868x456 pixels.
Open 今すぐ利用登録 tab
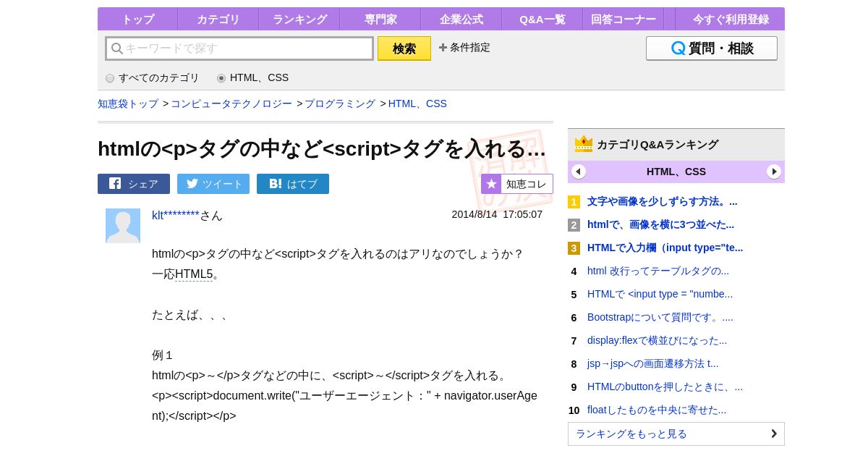(731, 20)
